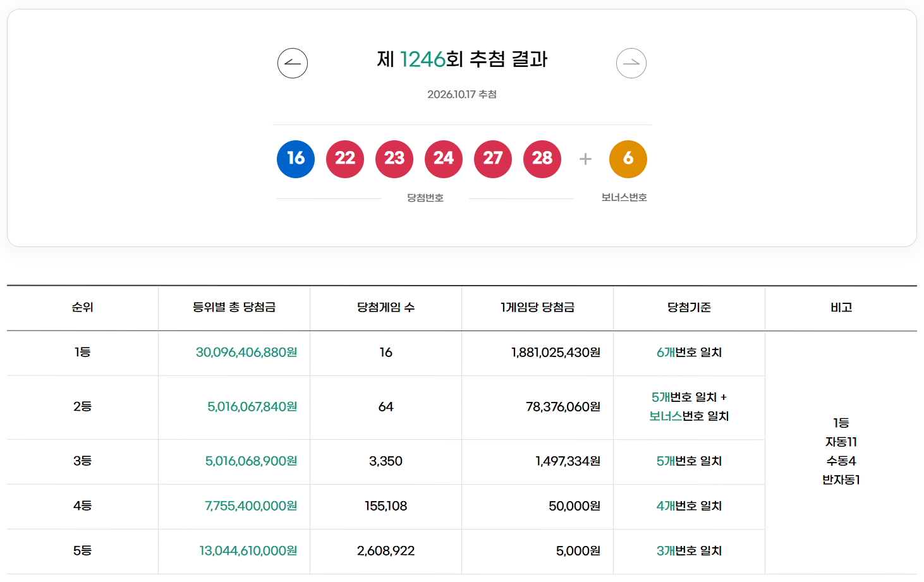Screen dimensions: 924x582
Task: Click the orange bonus ball 6
Action: click(x=628, y=159)
